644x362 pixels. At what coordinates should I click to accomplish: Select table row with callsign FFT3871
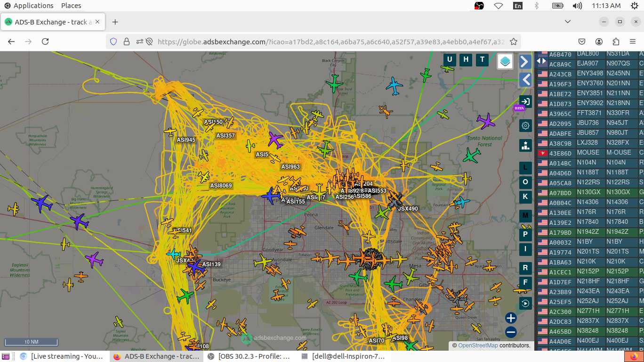(x=590, y=113)
